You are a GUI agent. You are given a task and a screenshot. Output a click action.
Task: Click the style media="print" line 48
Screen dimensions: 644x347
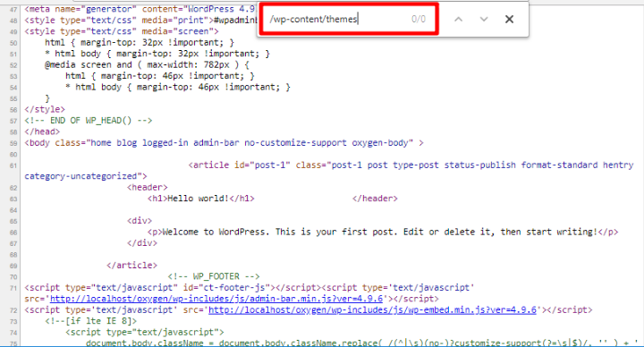141,20
